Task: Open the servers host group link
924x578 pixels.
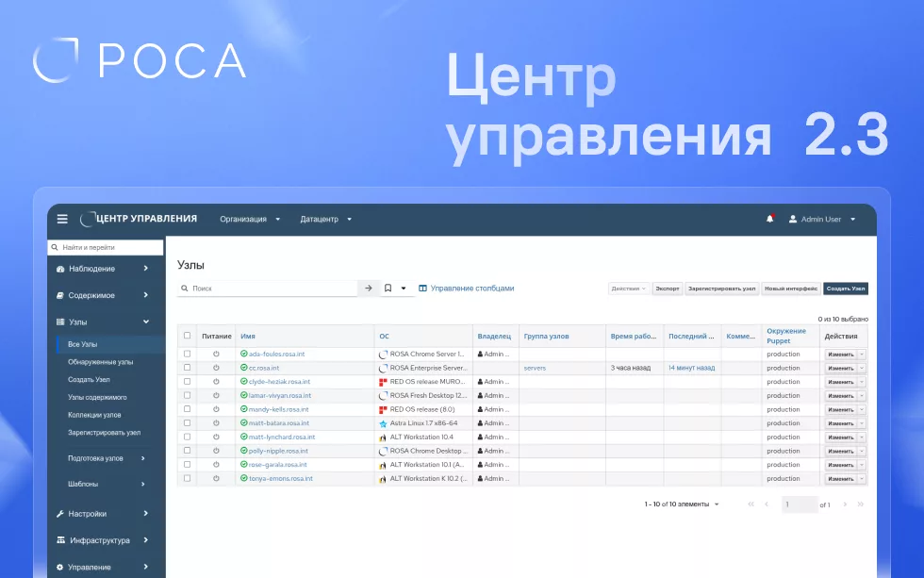Action: tap(535, 368)
